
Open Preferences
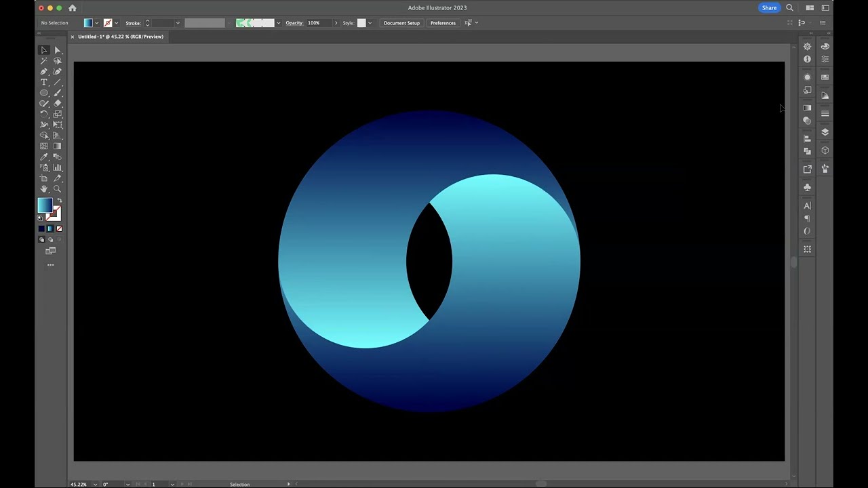point(443,23)
